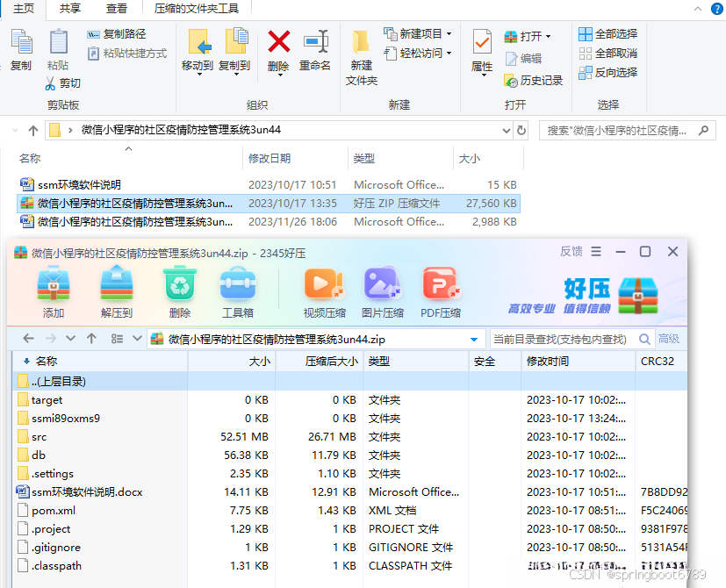Open the 压缩的文件夹工具 tab
Screen dimensions: 726x588
[x=197, y=9]
